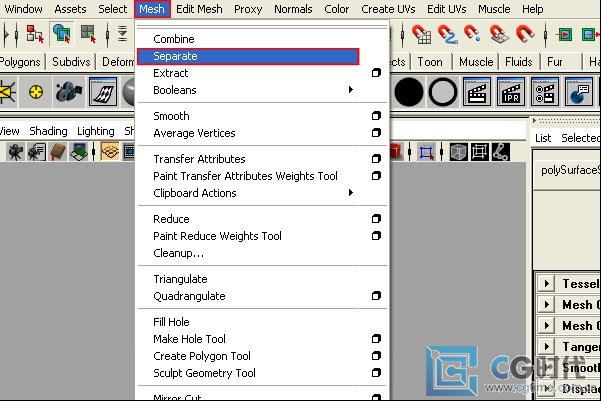
Task: Open the Proxy menu
Action: click(x=248, y=9)
